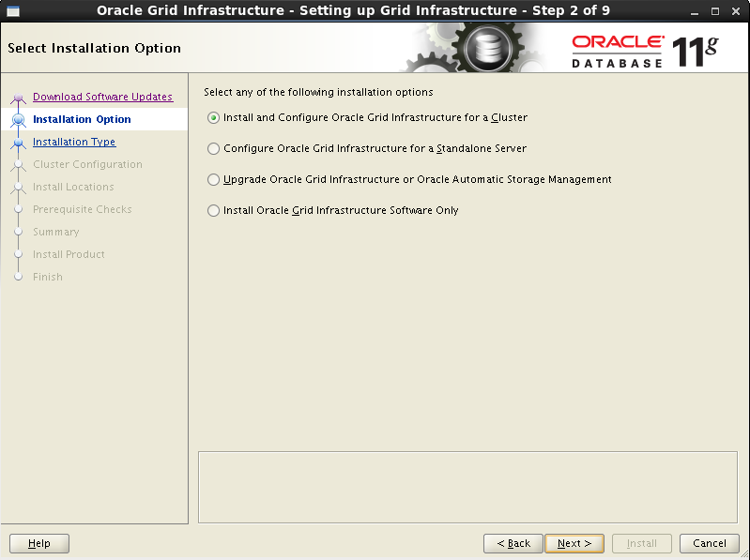Image resolution: width=750 pixels, height=560 pixels.
Task: Minimize the Oracle Grid Infrastructure window
Action: point(694,11)
